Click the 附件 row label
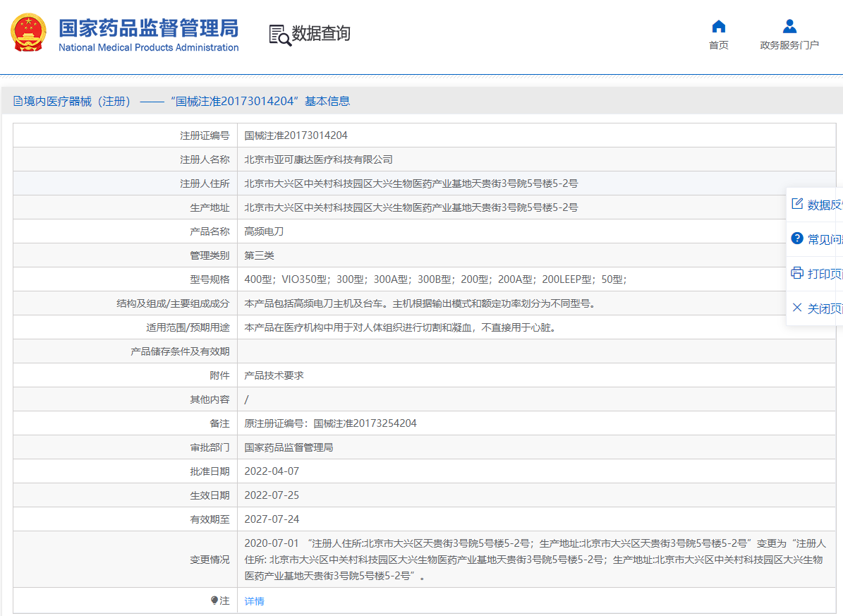Screen dimensions: 843x616 [219, 375]
